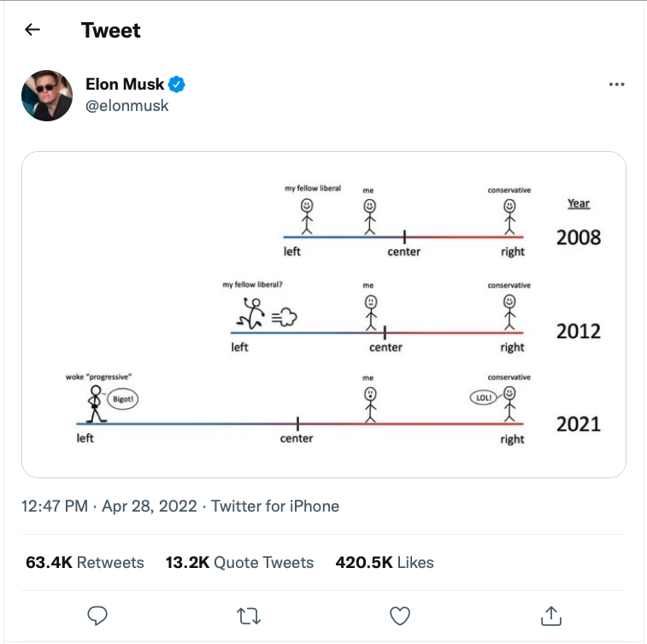Visit the @elonmusk handle link

[127, 106]
